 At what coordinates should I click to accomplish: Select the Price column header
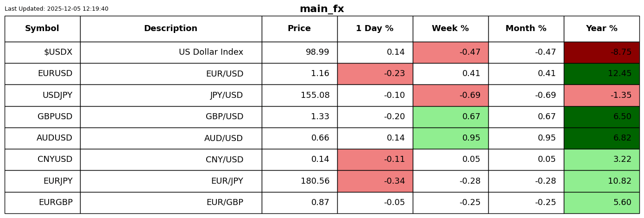point(299,29)
